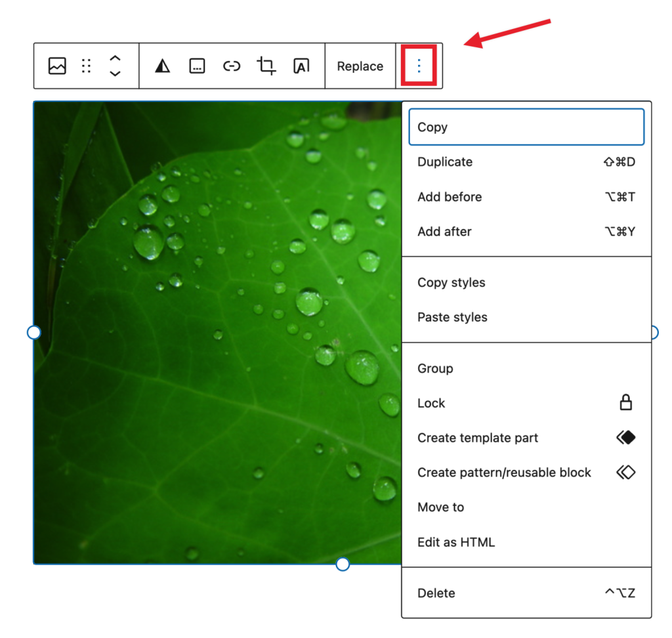Image resolution: width=672 pixels, height=638 pixels.
Task: Click the bottom resize handle
Action: click(x=342, y=564)
